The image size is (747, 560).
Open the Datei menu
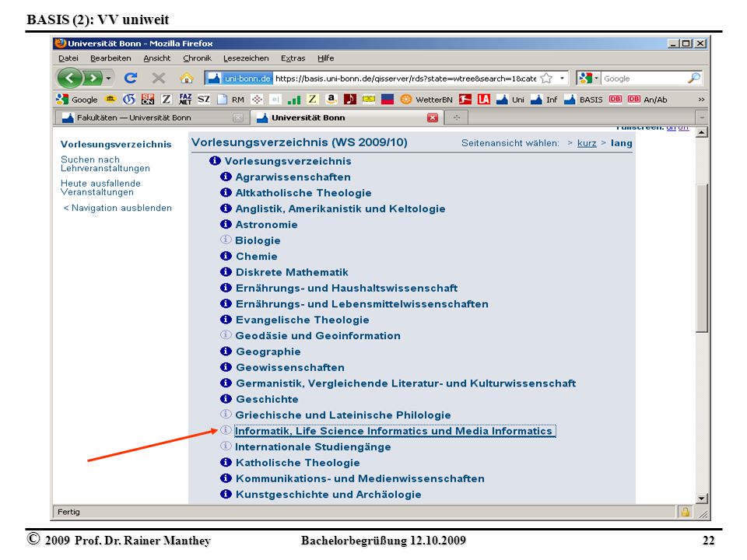(x=68, y=58)
